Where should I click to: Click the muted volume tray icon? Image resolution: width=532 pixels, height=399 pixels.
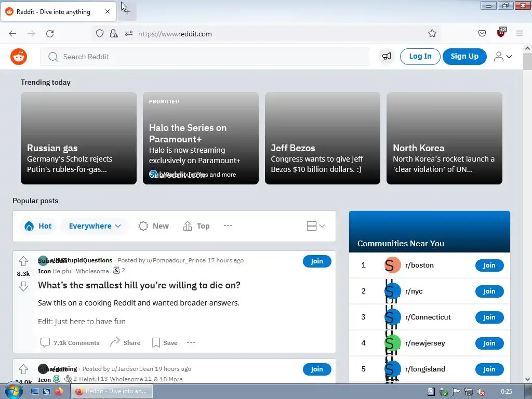(x=481, y=392)
